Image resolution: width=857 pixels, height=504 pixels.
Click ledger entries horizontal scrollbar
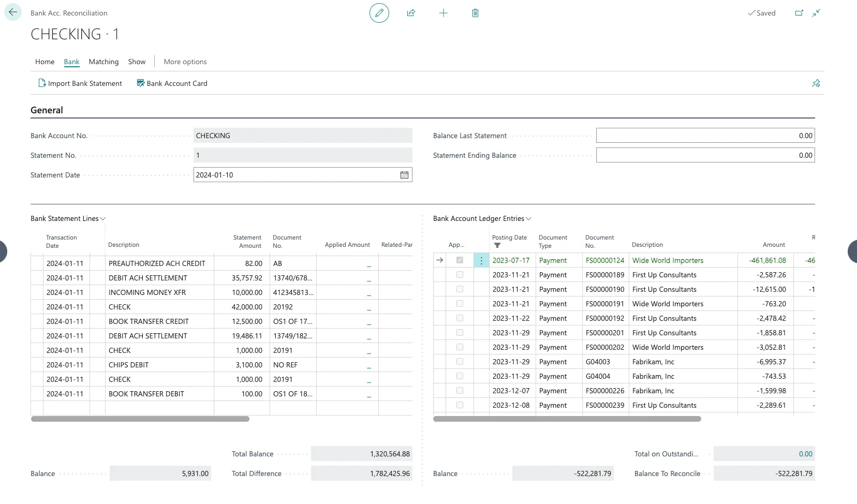[567, 419]
